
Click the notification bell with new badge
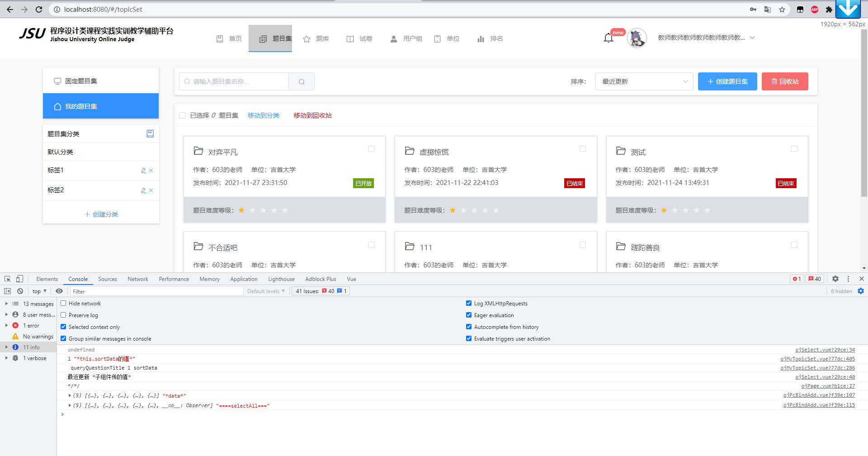pyautogui.click(x=608, y=38)
